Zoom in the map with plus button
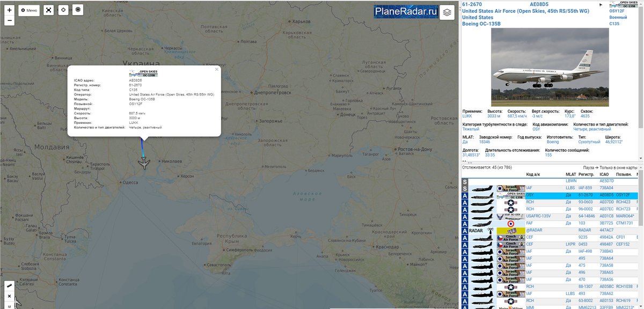The width and height of the screenshot is (644, 309). [9, 10]
